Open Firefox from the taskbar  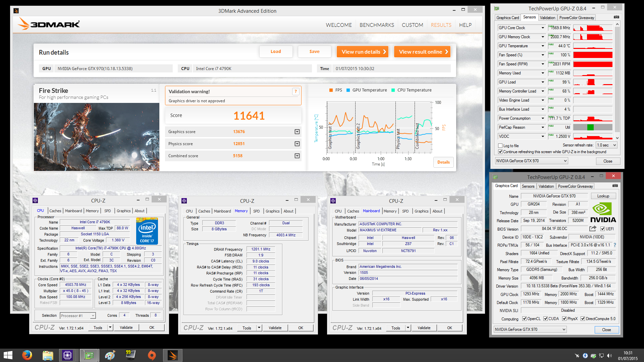[x=27, y=355]
